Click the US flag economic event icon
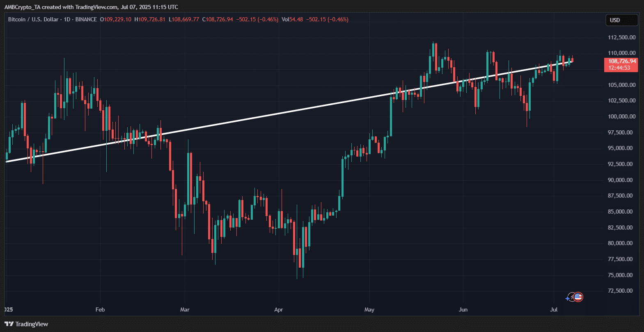Image resolution: width=644 pixels, height=332 pixels. (578, 297)
